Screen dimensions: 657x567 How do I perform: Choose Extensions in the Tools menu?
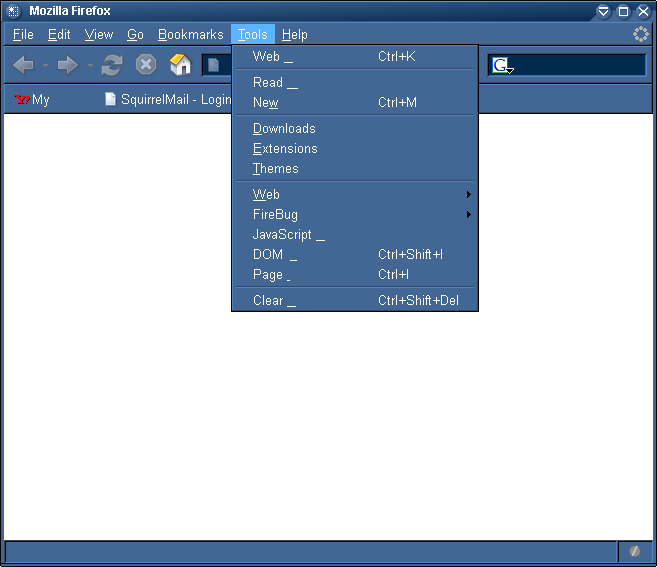285,148
